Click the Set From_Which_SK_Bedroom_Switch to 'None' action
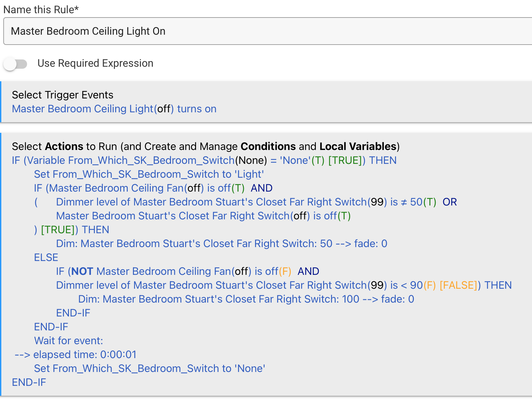Screen dimensions: 532x405 point(150,368)
